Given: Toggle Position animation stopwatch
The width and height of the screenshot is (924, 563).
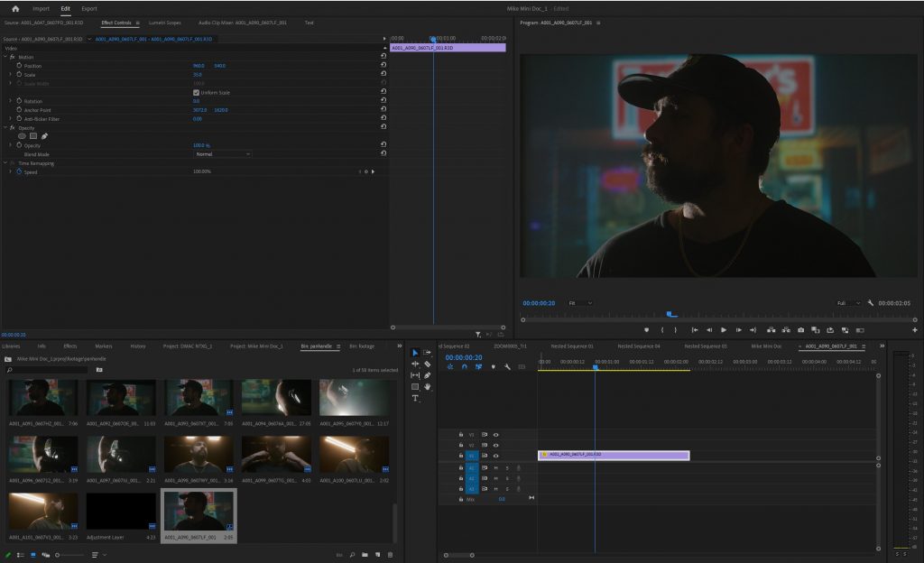Looking at the screenshot, I should pos(19,65).
